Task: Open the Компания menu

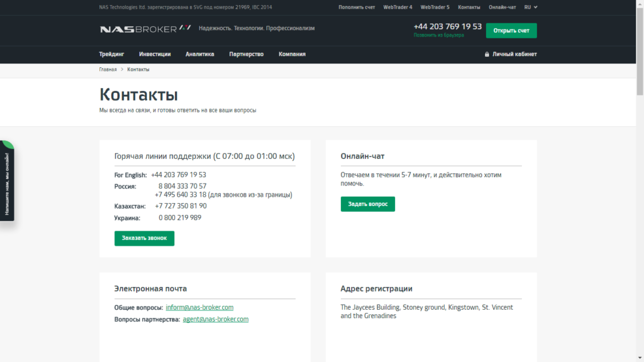Action: click(x=292, y=54)
